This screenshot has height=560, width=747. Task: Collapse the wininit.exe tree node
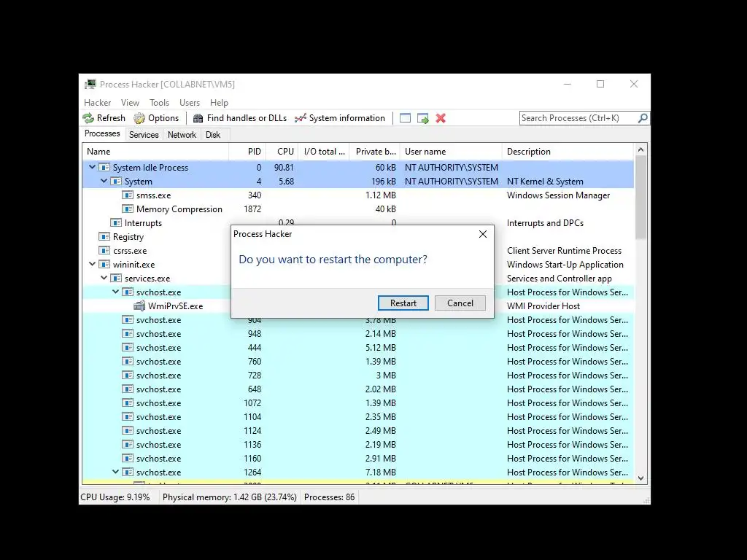(x=93, y=264)
